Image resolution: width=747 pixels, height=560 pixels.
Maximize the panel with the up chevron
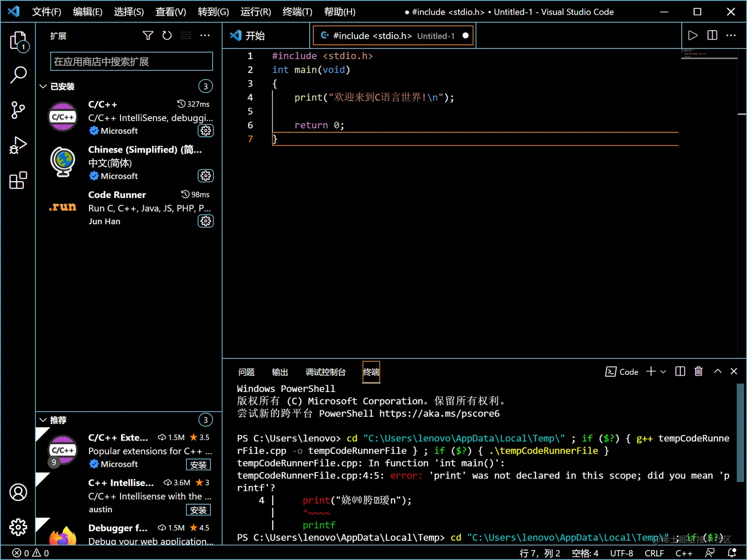pyautogui.click(x=717, y=371)
